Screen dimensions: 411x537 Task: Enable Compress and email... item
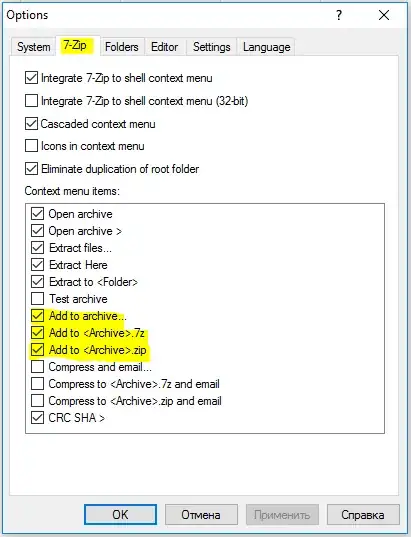point(37,367)
